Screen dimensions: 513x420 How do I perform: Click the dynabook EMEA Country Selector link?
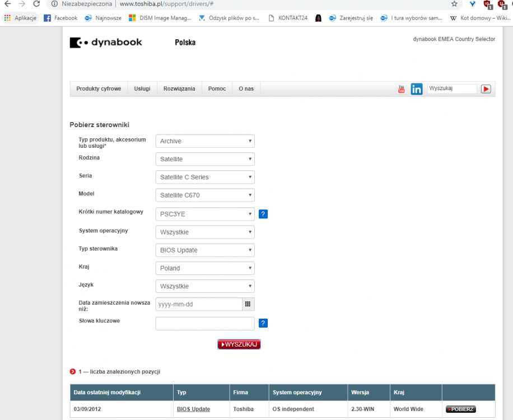tap(454, 39)
